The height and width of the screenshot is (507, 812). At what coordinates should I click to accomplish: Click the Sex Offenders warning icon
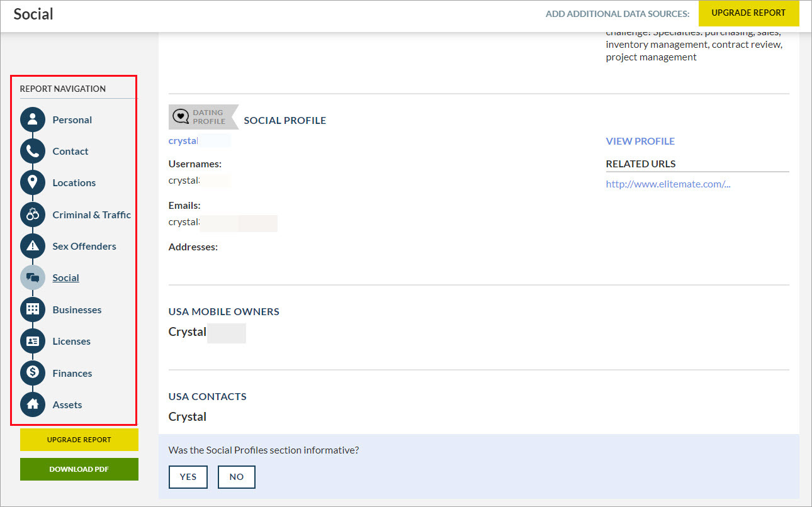pos(33,246)
